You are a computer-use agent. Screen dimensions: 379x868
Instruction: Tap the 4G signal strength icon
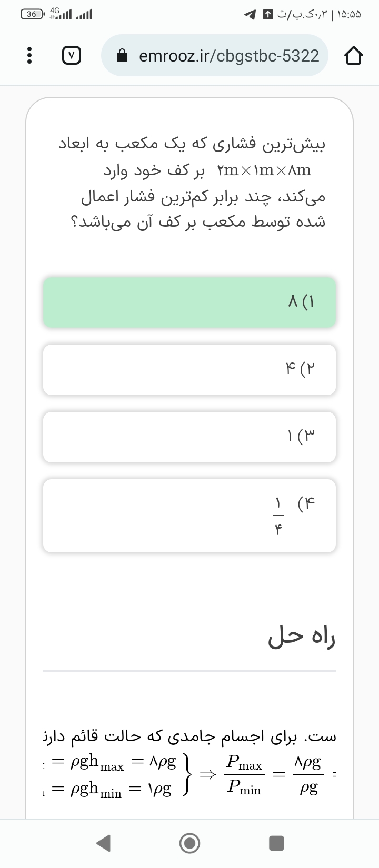(x=59, y=14)
